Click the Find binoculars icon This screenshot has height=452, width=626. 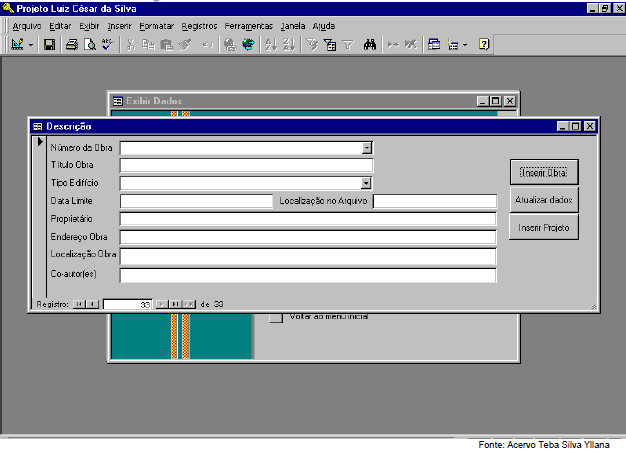click(370, 44)
